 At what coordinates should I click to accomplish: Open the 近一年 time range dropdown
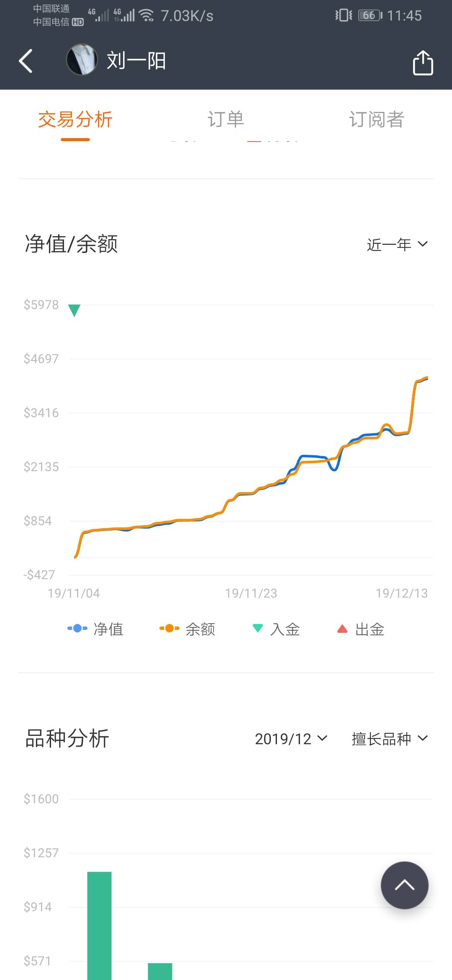coord(397,245)
